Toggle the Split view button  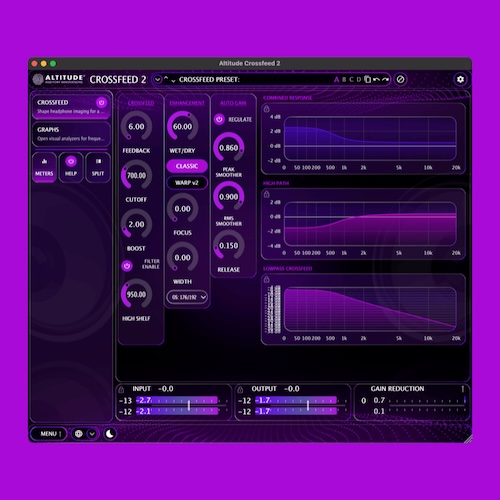[x=98, y=168]
